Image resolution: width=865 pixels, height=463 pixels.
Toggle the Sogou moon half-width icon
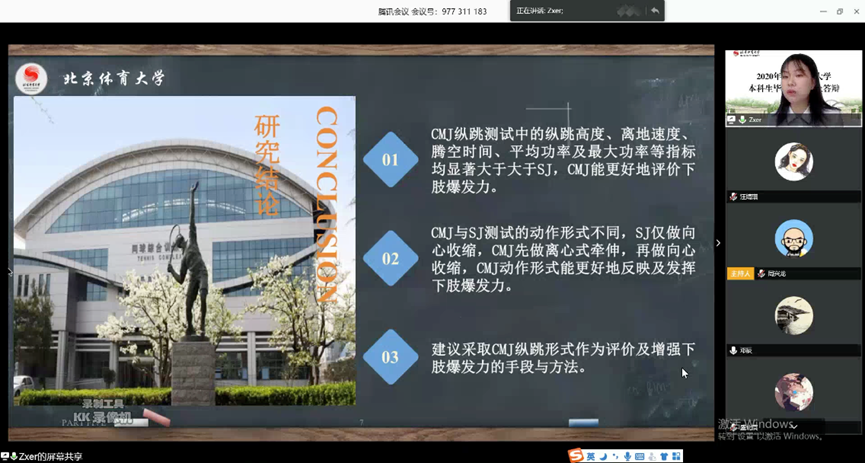click(x=603, y=456)
